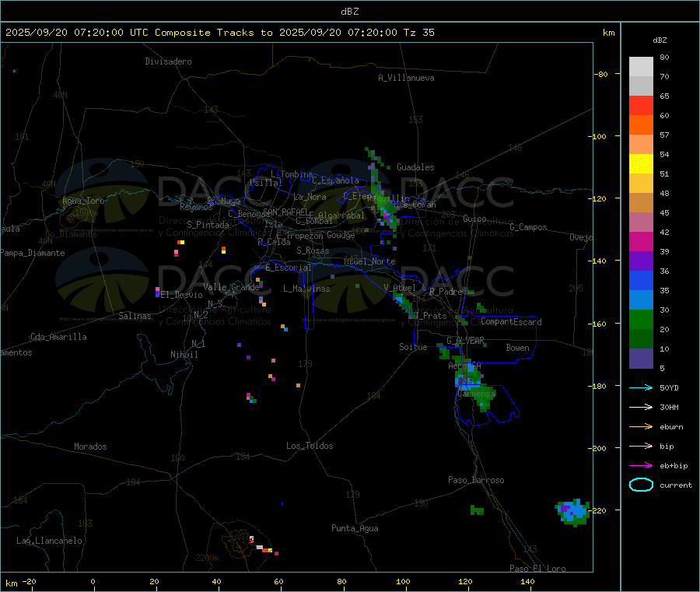The image size is (700, 592).
Task: Click the 'eburn' legend label
Action: 671,427
